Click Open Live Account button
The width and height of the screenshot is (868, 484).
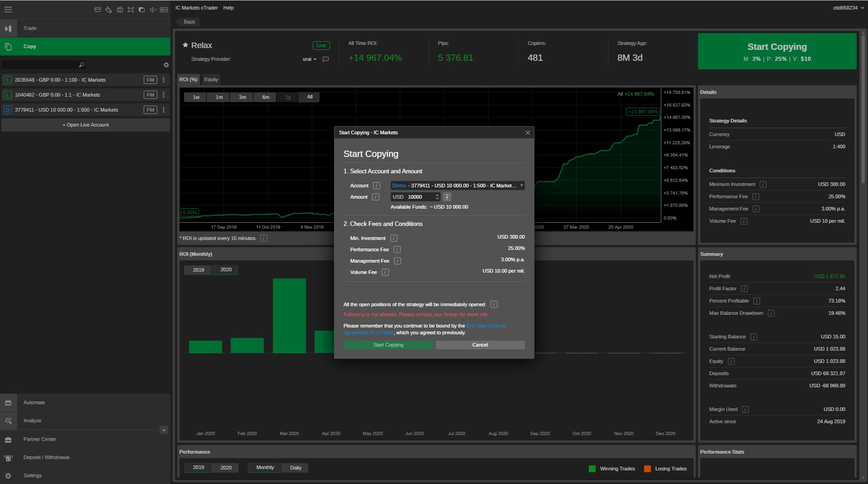(x=86, y=125)
